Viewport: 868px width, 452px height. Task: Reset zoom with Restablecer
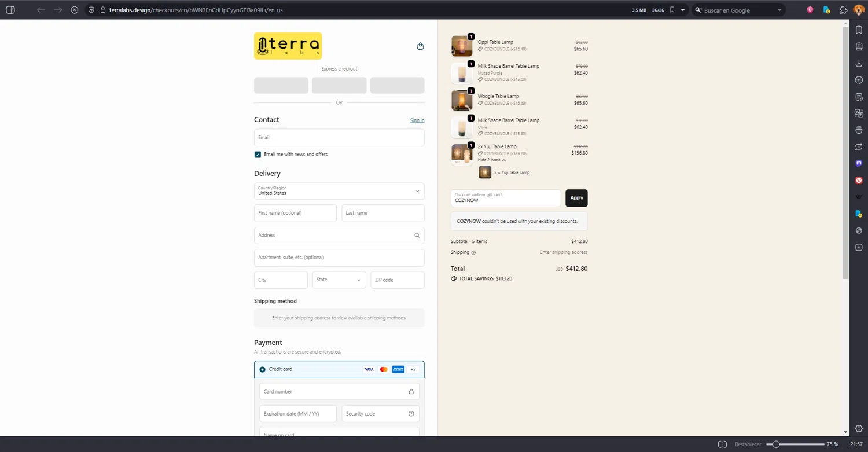pos(748,444)
